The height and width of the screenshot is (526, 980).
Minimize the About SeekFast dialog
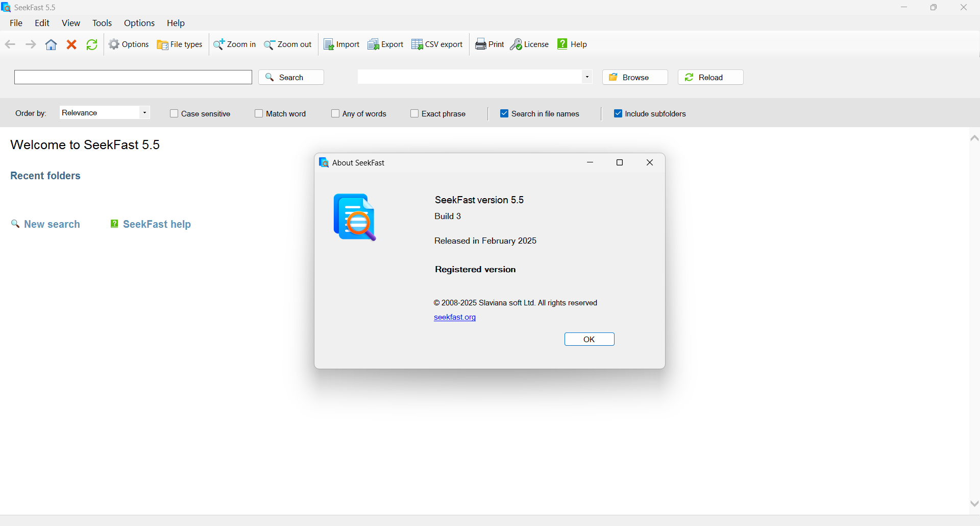coord(590,162)
